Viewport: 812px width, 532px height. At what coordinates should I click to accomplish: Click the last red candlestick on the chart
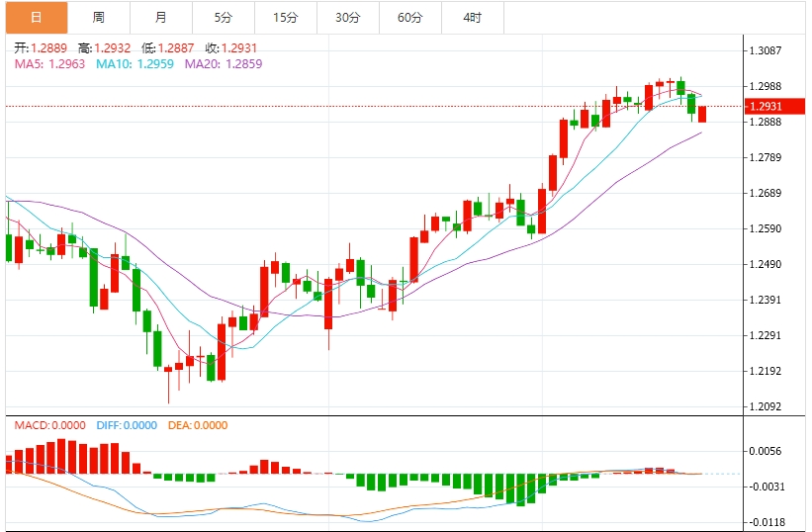pyautogui.click(x=702, y=115)
